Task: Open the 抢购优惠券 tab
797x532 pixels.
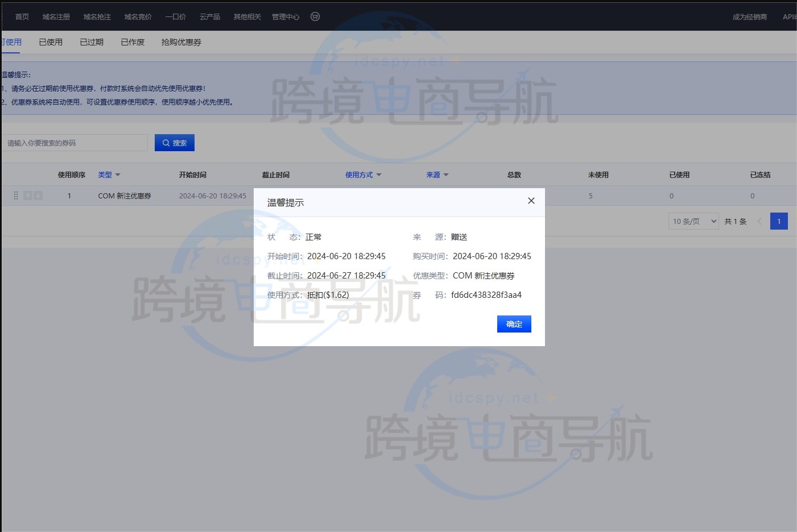Action: click(x=181, y=42)
